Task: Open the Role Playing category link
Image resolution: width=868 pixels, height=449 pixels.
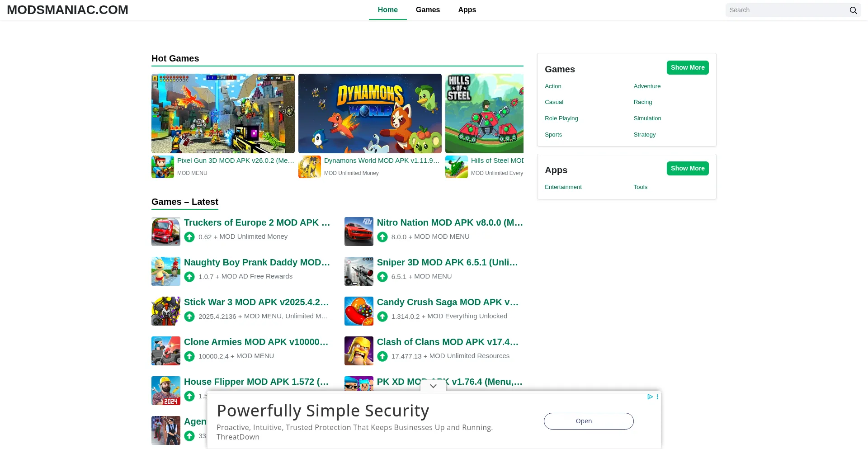Action: pyautogui.click(x=561, y=118)
